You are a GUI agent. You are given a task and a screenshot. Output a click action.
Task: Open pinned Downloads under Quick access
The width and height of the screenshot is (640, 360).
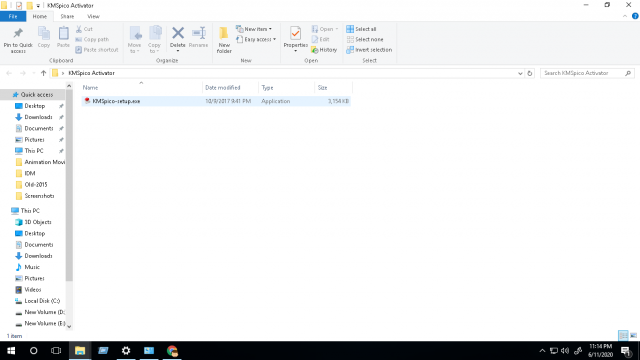click(x=38, y=117)
